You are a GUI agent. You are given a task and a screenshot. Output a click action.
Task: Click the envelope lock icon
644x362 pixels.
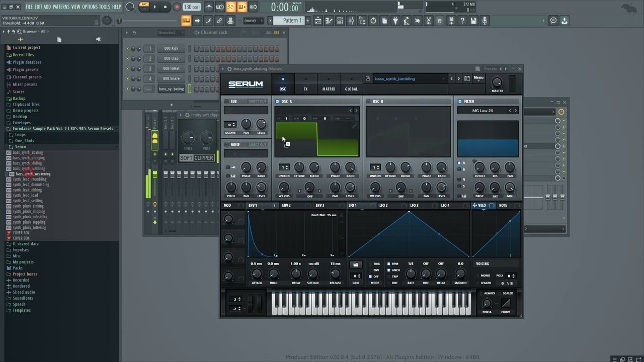pos(341,215)
